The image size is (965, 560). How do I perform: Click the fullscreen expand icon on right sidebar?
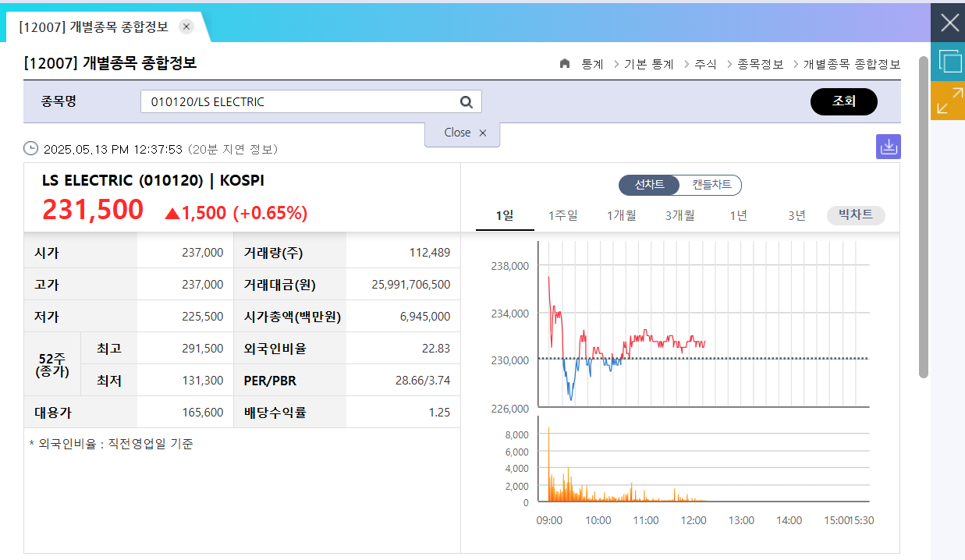point(948,101)
